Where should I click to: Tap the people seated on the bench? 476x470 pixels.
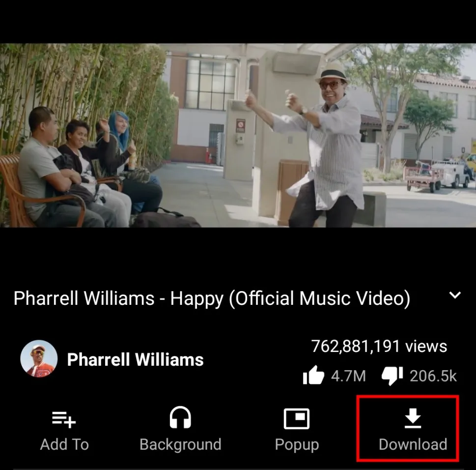click(x=88, y=170)
